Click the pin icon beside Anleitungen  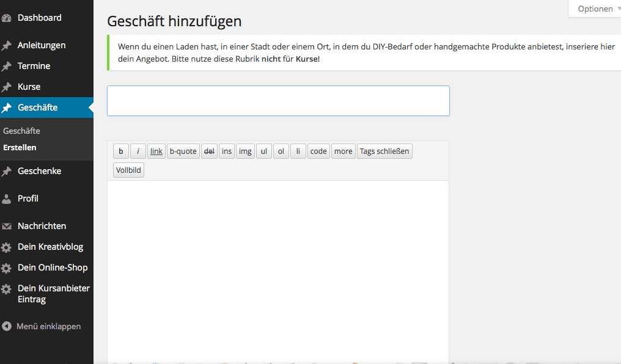(x=7, y=46)
